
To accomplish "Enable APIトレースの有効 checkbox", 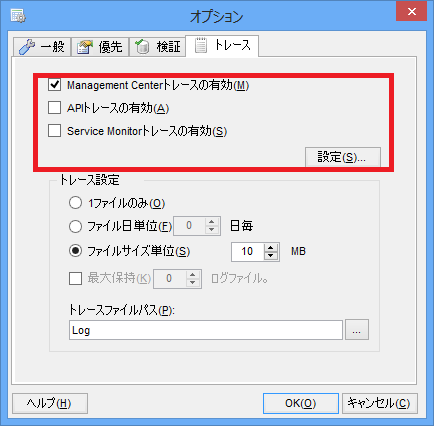I will pos(54,108).
